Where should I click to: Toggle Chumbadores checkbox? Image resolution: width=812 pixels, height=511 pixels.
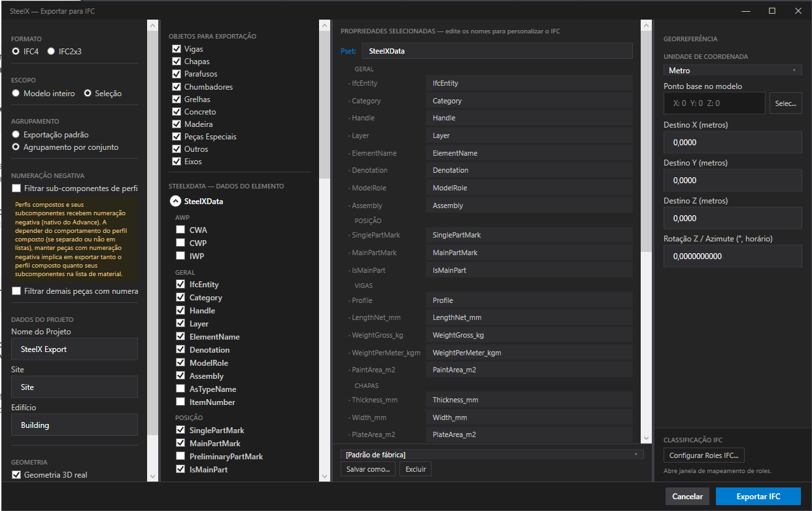177,86
